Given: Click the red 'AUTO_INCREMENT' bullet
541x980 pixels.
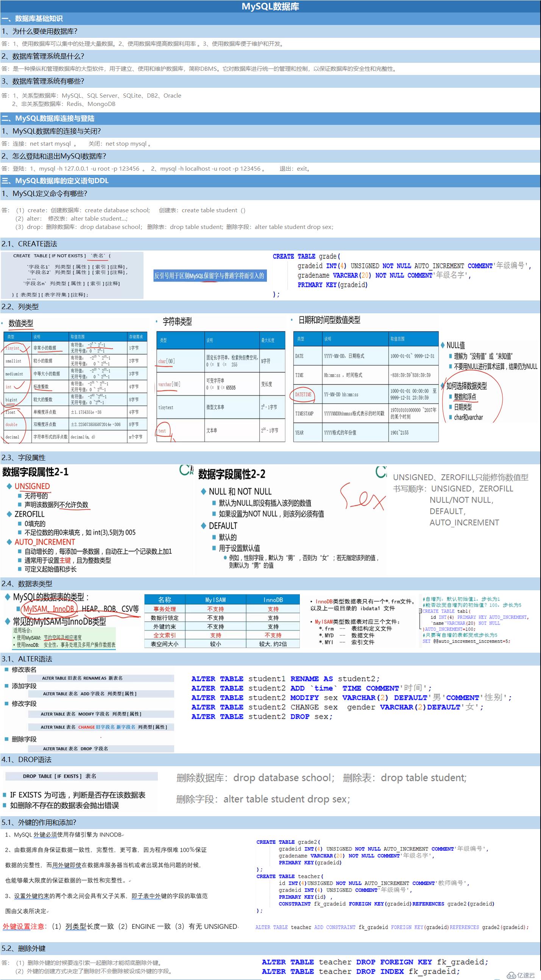Looking at the screenshot, I should coord(45,542).
